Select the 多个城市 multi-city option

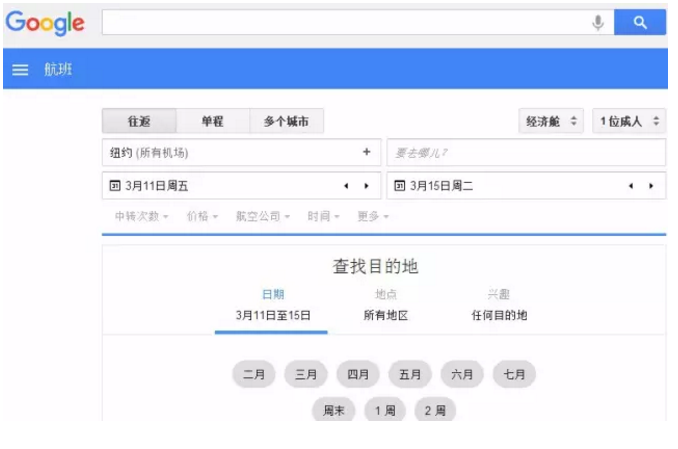[x=286, y=121]
